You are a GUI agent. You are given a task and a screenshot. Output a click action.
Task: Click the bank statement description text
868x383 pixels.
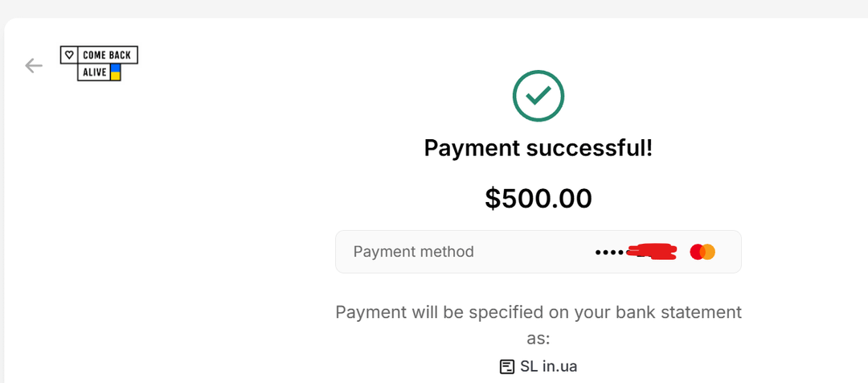coord(538,312)
